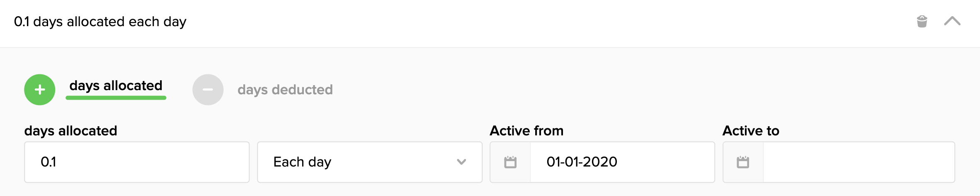980x196 pixels.
Task: Switch to the days deducted tab
Action: coord(285,90)
